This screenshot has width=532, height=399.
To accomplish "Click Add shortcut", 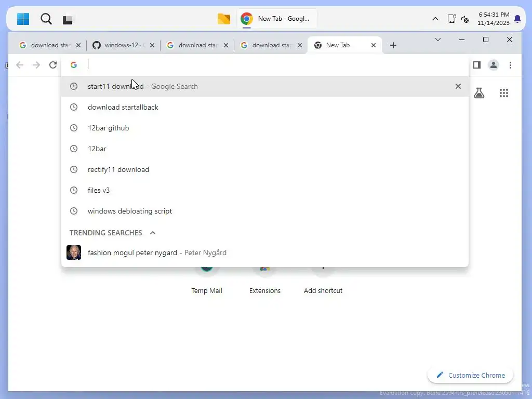I will (323, 281).
